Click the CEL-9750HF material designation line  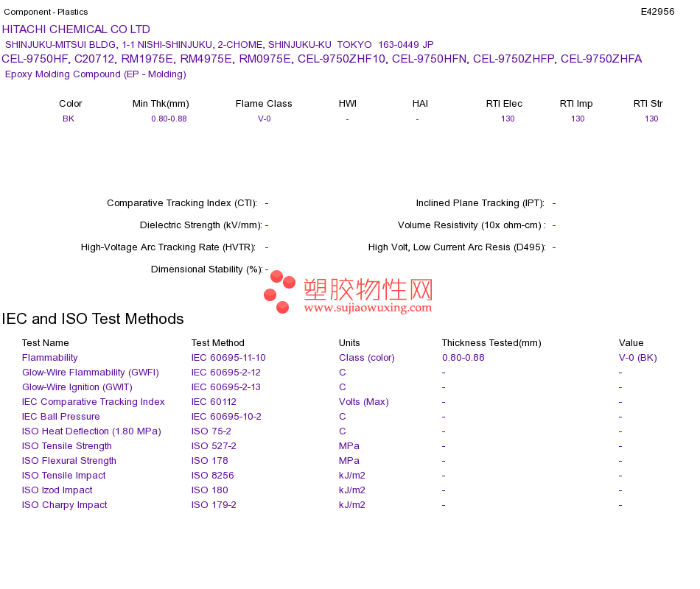(321, 59)
